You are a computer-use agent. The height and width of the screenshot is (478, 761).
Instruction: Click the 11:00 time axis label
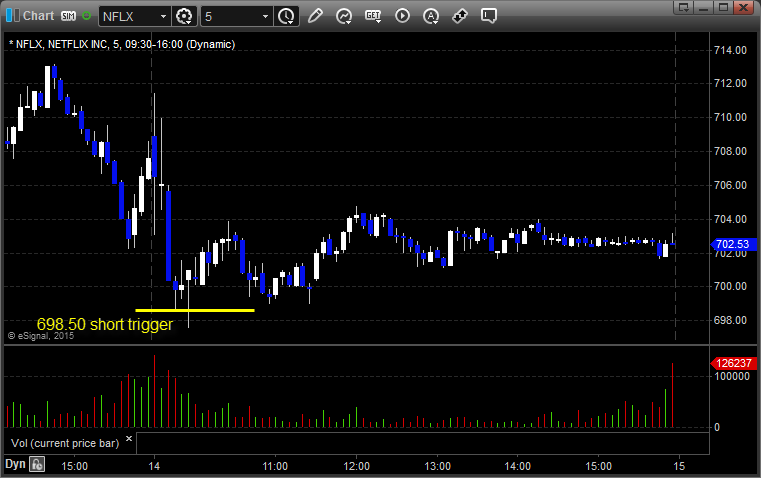click(x=275, y=466)
